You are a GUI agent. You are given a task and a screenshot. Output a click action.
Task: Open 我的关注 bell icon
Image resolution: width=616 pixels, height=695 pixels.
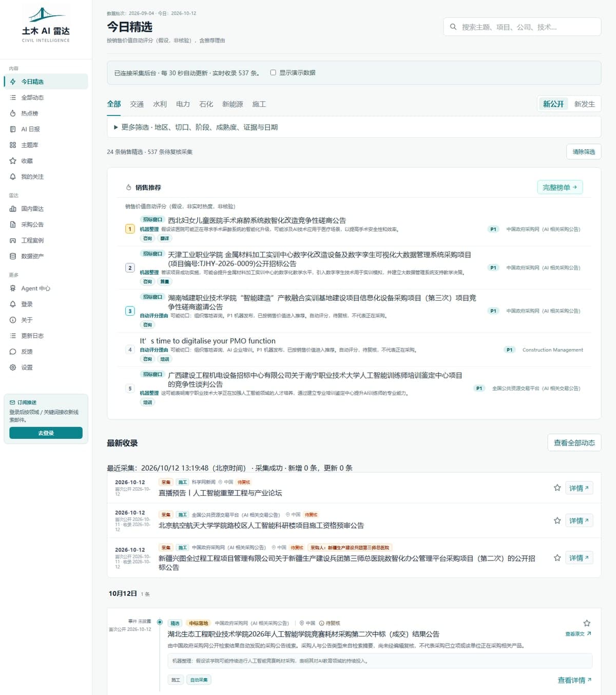click(x=13, y=177)
